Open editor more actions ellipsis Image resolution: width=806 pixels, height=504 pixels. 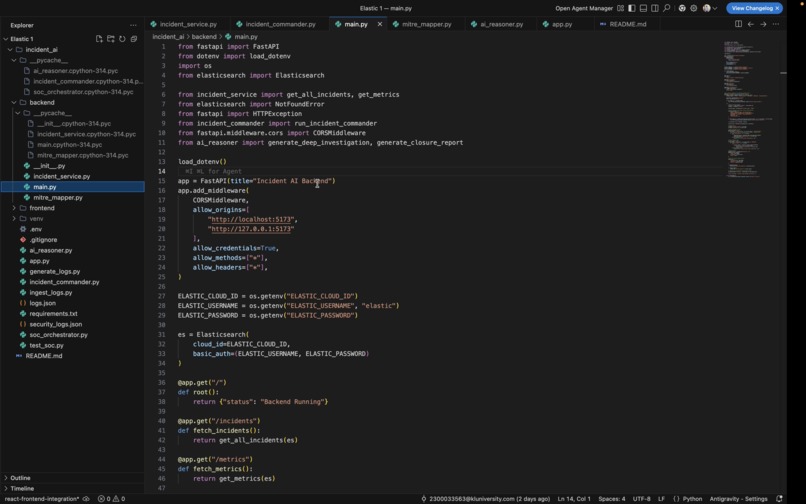pyautogui.click(x=776, y=24)
